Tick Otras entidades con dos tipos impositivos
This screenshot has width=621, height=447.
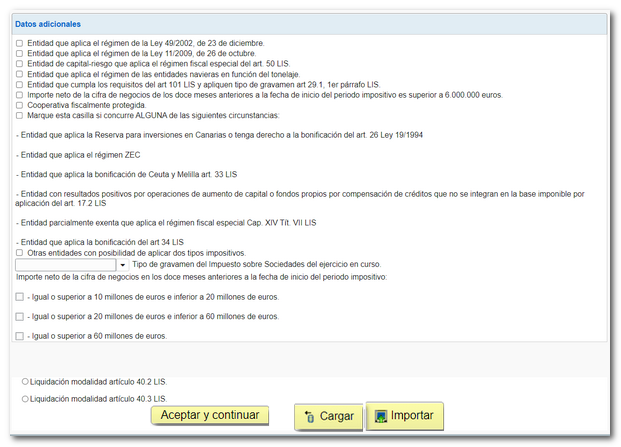click(20, 253)
